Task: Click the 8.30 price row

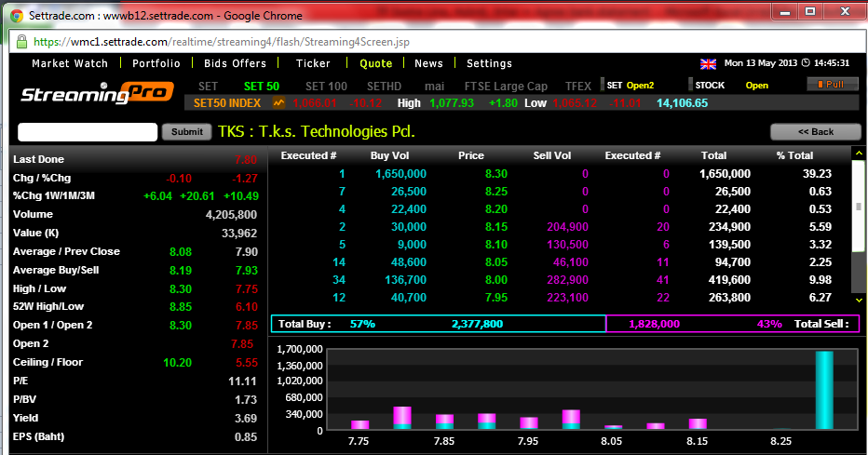Action: point(560,174)
